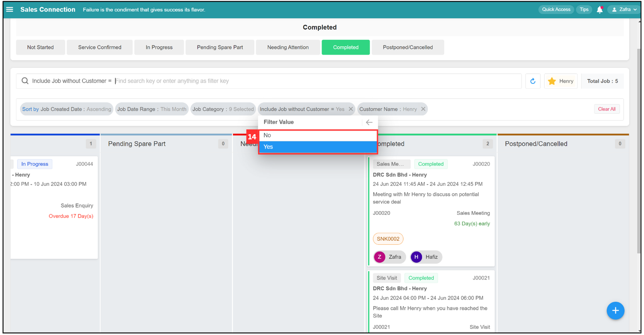Click the Total Job : 5 counter
The width and height of the screenshot is (644, 335).
click(603, 81)
